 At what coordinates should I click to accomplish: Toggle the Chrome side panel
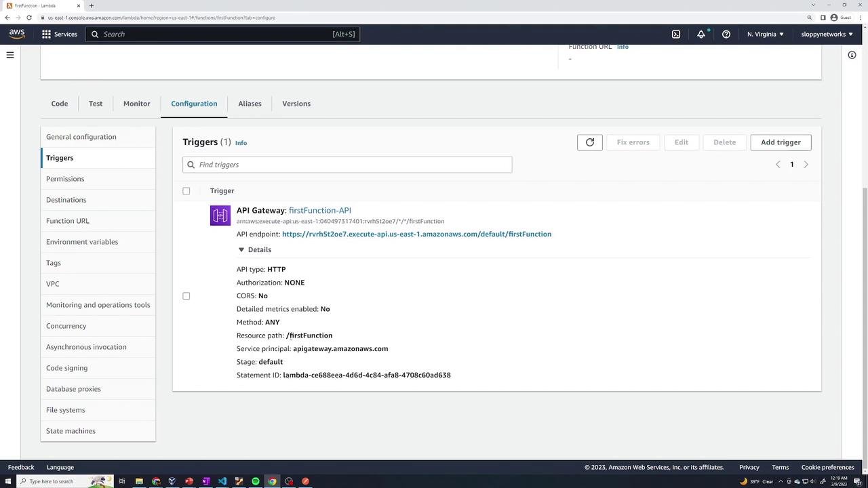tap(823, 18)
